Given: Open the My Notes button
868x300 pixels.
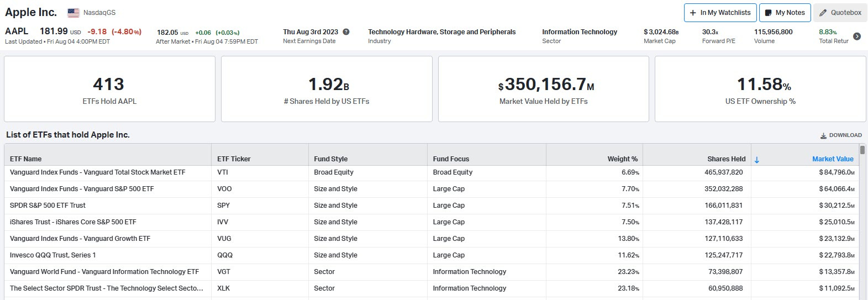Looking at the screenshot, I should (x=785, y=13).
